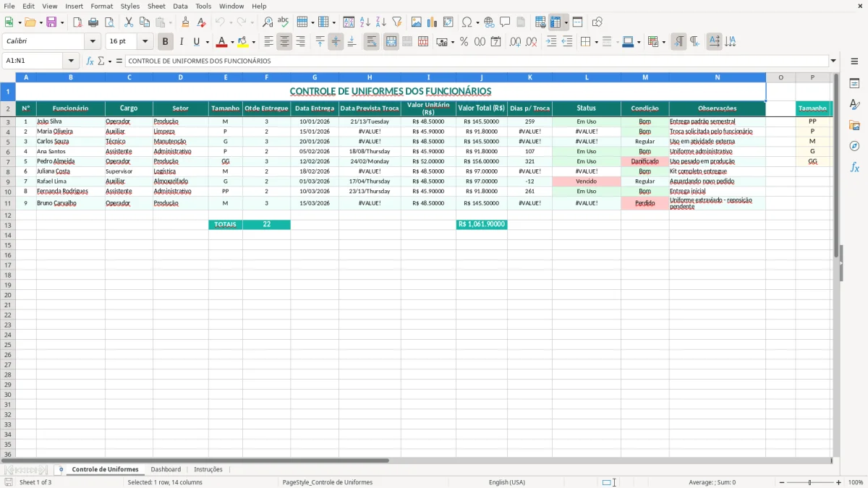Click the formula input line
This screenshot has width=868, height=488.
pos(477,61)
